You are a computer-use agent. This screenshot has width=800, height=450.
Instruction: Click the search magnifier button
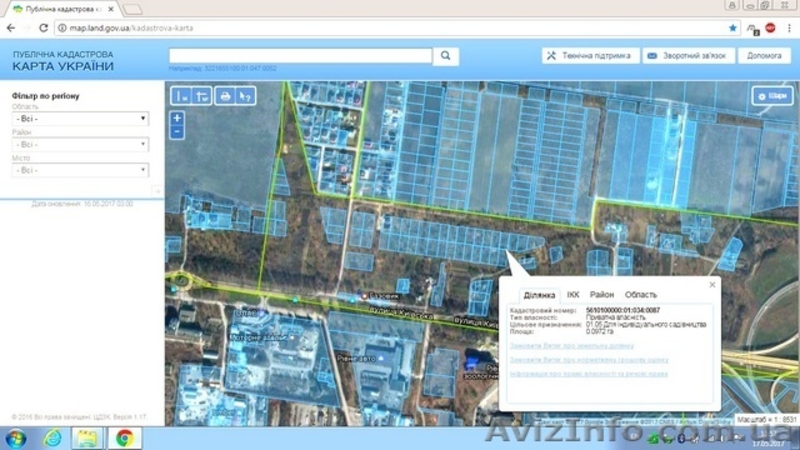(x=448, y=56)
